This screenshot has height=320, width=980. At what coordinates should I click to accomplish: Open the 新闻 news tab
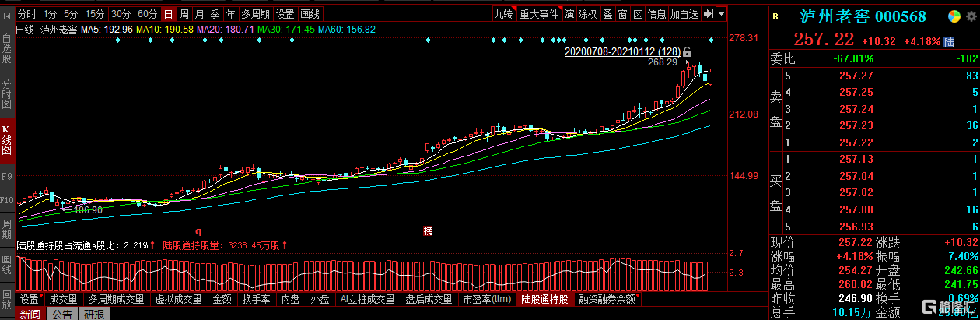point(30,314)
